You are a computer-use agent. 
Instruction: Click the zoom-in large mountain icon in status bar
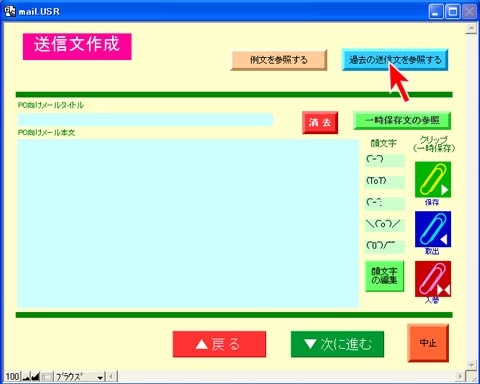[x=35, y=377]
